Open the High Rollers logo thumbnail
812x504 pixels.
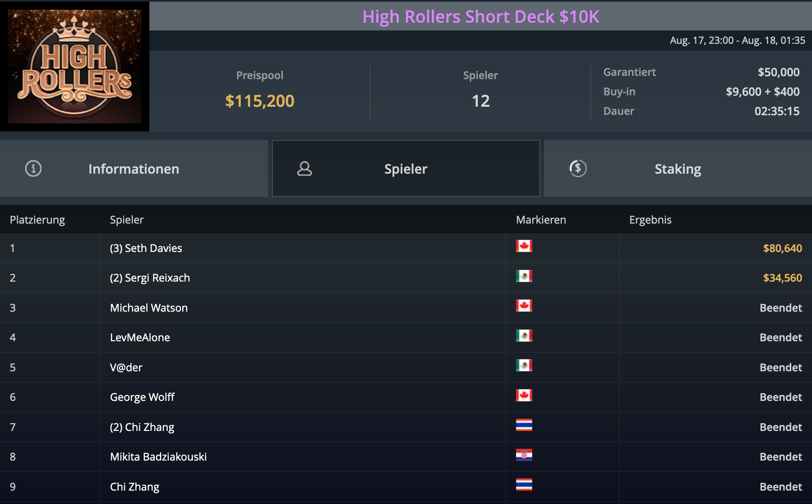coord(75,66)
